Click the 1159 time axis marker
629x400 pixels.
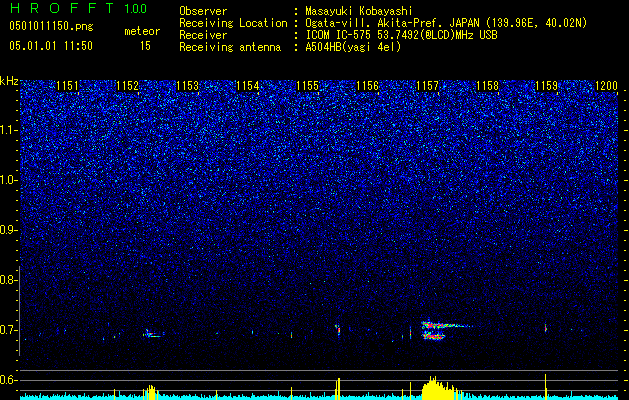(x=547, y=86)
